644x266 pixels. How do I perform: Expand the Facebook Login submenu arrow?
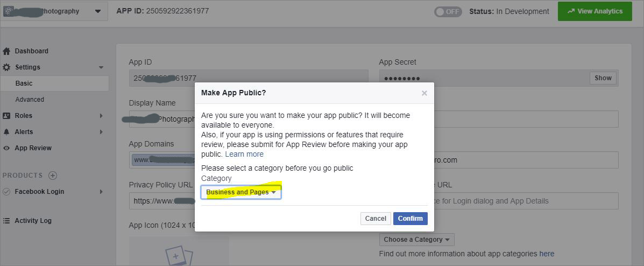[x=101, y=192]
